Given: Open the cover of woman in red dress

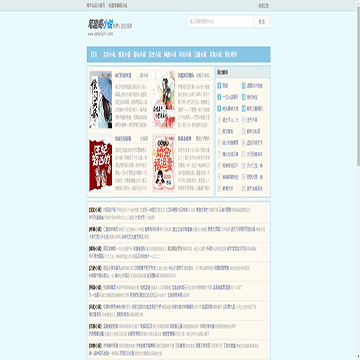Looking at the screenshot, I should point(164,100).
